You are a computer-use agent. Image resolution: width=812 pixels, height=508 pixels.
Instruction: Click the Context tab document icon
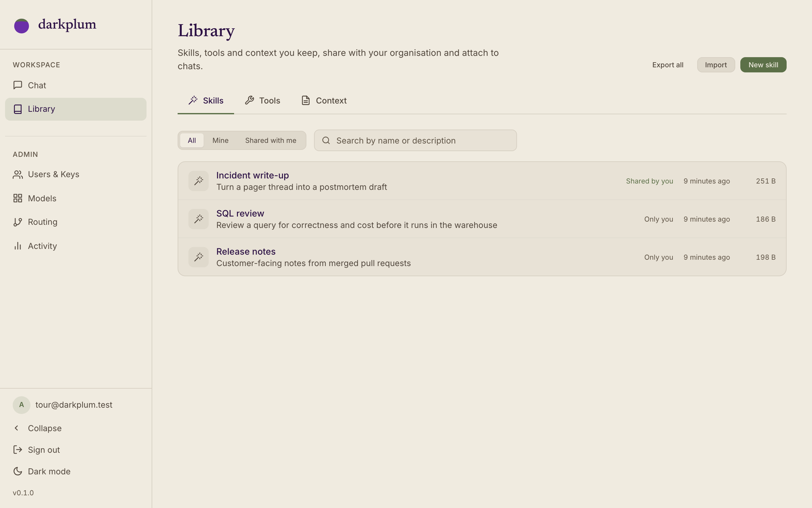[306, 100]
